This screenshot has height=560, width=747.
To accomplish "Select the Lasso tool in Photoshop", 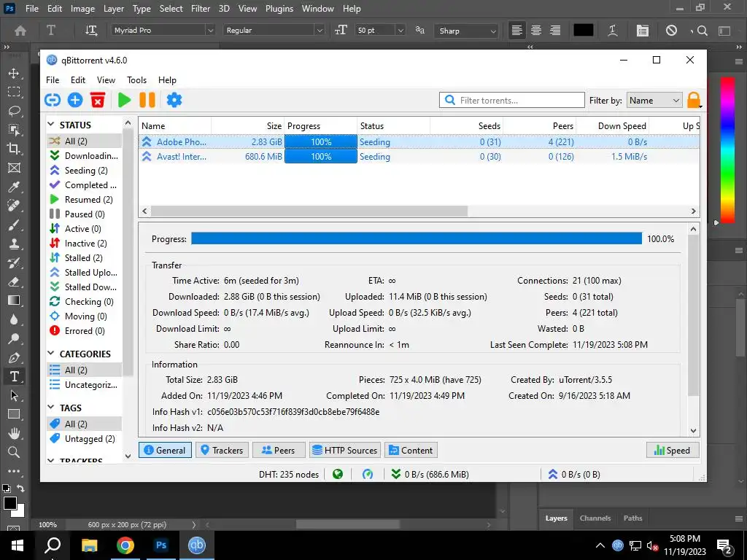I will coord(14,111).
